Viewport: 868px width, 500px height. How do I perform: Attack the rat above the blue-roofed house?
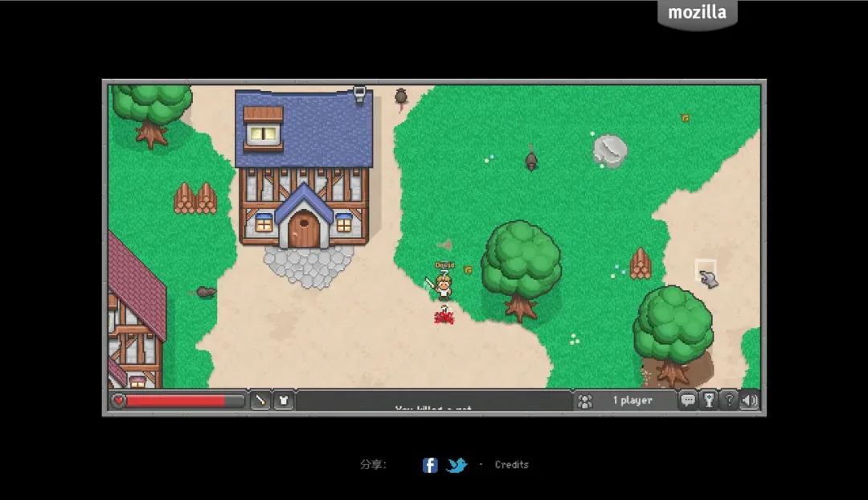tap(401, 97)
